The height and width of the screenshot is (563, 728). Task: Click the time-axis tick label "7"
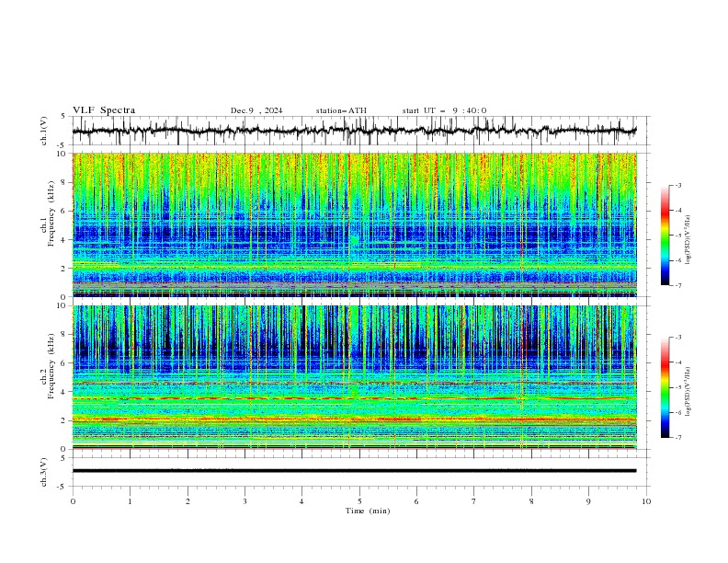474,501
